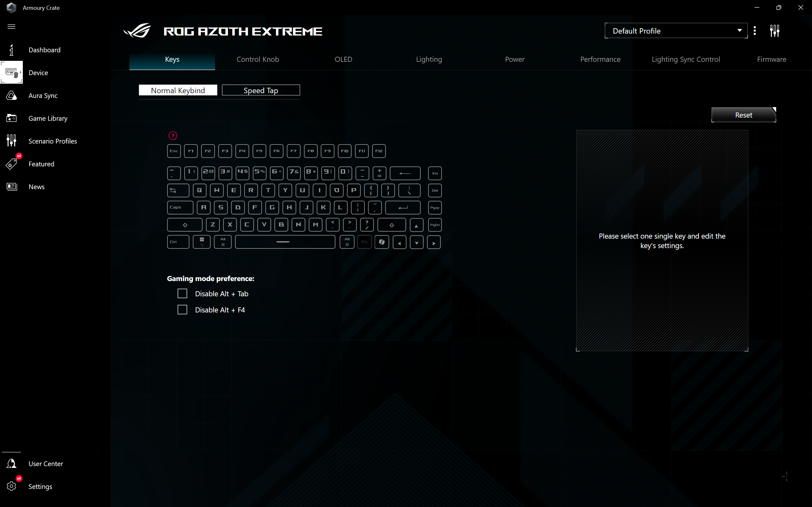
Task: Toggle the hamburger menu to collapse sidebar
Action: point(11,27)
